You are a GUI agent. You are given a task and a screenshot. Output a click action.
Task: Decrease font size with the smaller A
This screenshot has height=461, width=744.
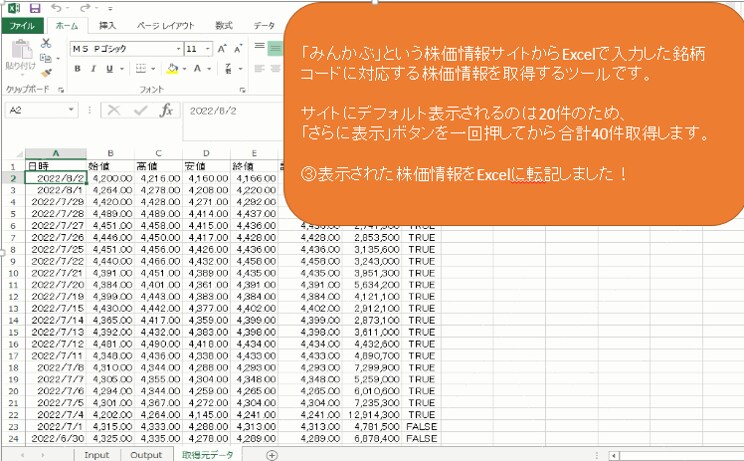coord(238,48)
